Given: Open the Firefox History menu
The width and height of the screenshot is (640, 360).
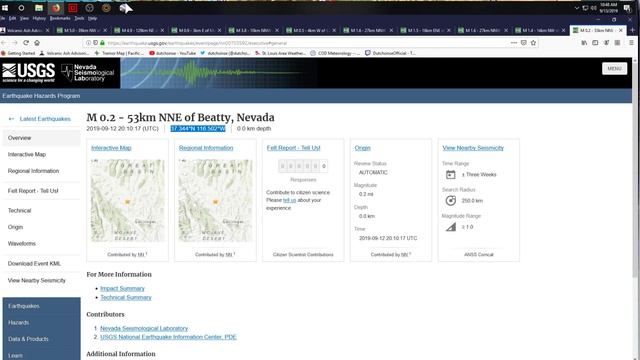Looking at the screenshot, I should coord(39,18).
